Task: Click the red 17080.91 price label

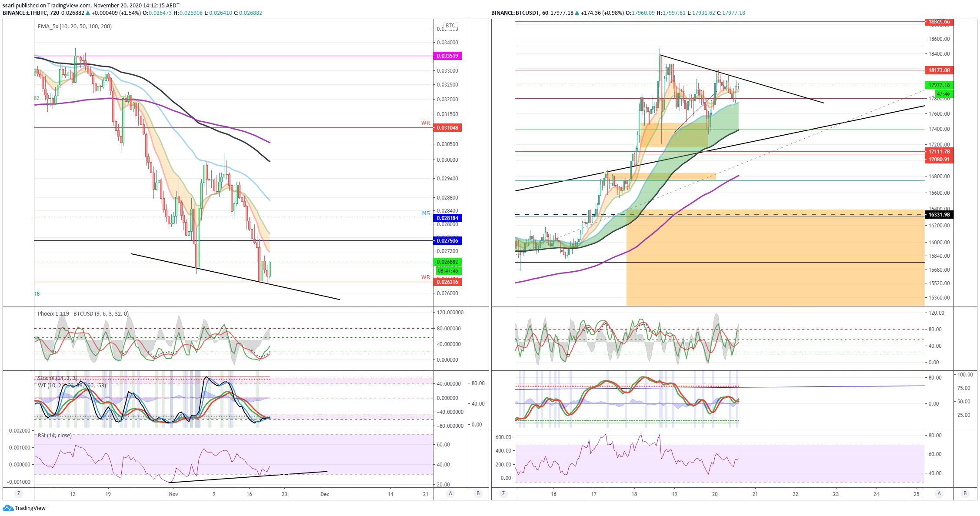Action: tap(939, 160)
